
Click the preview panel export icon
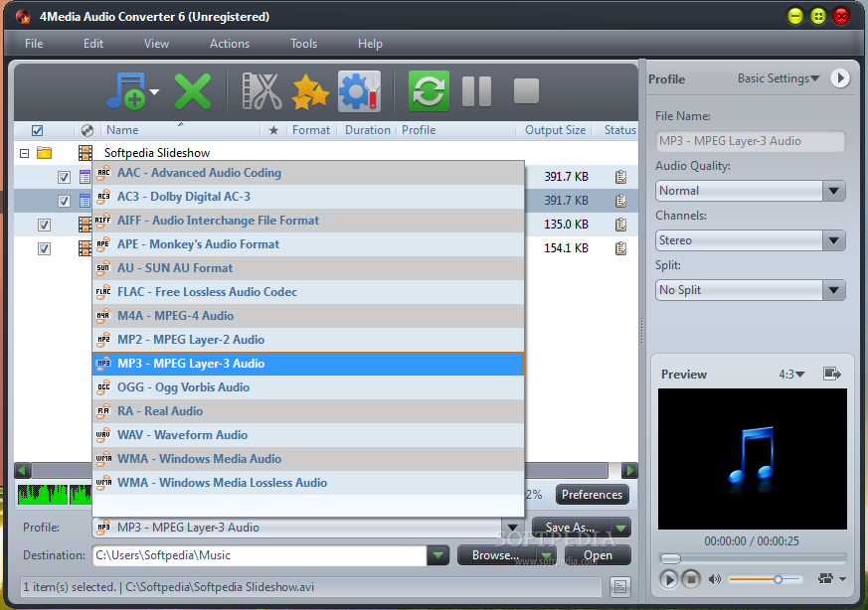[832, 374]
